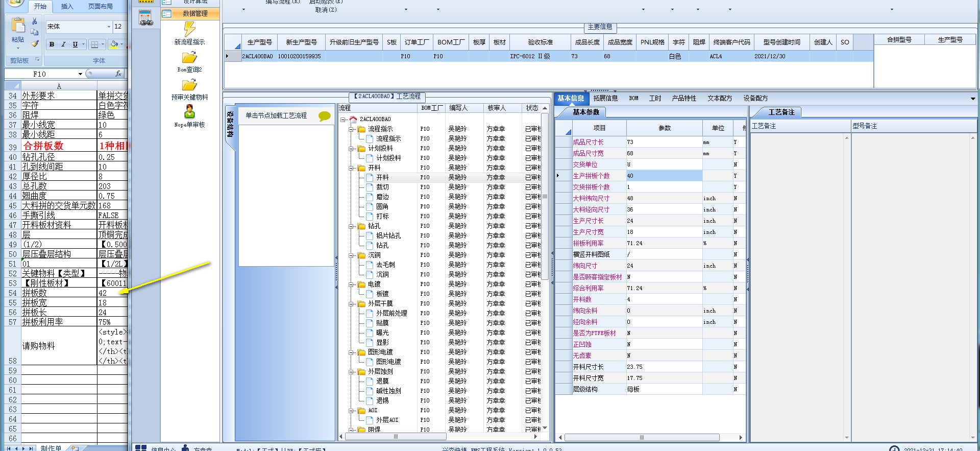Viewport: 980px width, 451px height.
Task: Open the Bom查询2 folder icon
Action: (189, 57)
